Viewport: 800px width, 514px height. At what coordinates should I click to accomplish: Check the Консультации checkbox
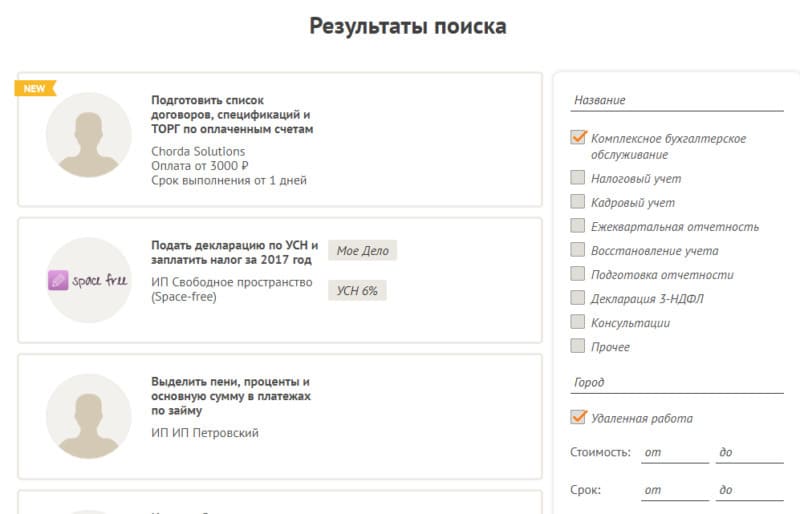click(578, 322)
